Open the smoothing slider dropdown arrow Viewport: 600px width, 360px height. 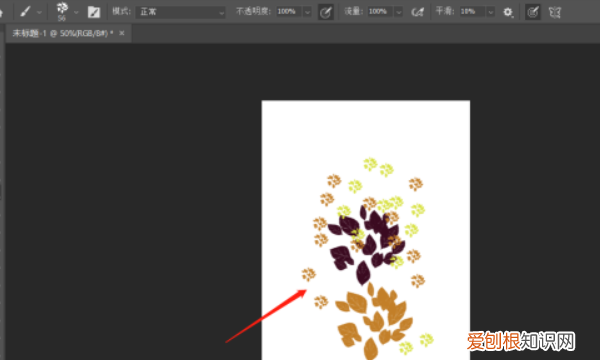(490, 12)
